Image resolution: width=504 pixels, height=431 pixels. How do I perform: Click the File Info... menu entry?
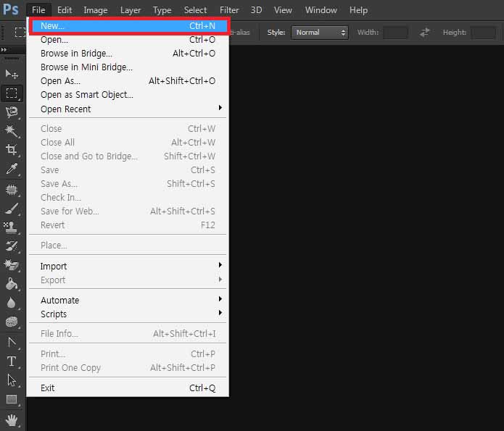point(128,334)
